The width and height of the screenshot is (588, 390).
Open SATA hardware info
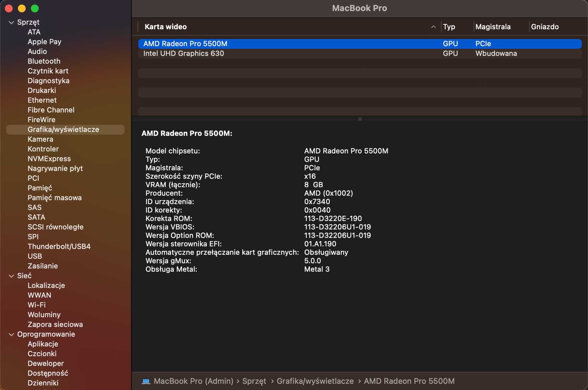click(x=36, y=217)
